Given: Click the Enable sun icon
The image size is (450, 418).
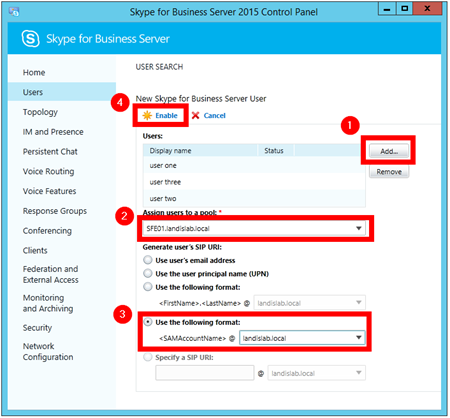Looking at the screenshot, I should [147, 115].
